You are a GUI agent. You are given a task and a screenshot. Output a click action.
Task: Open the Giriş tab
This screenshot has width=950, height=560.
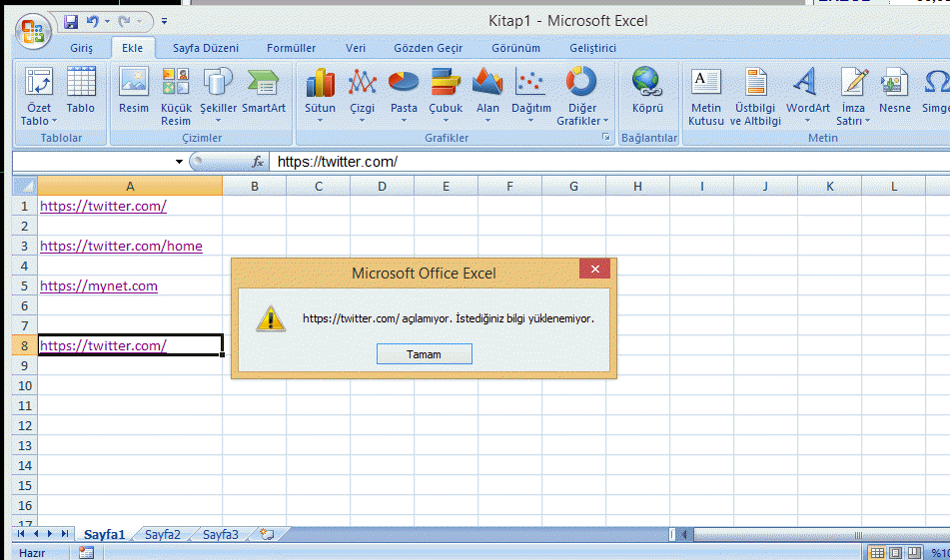click(x=81, y=48)
